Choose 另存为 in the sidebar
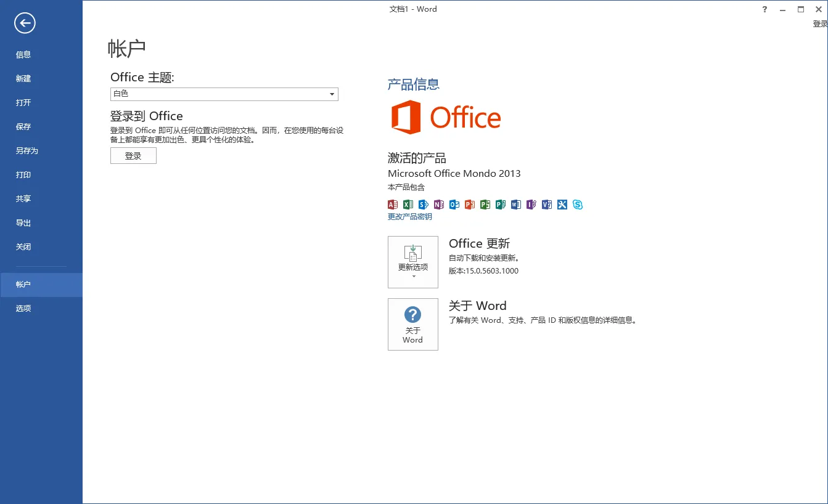The image size is (828, 504). coord(41,150)
